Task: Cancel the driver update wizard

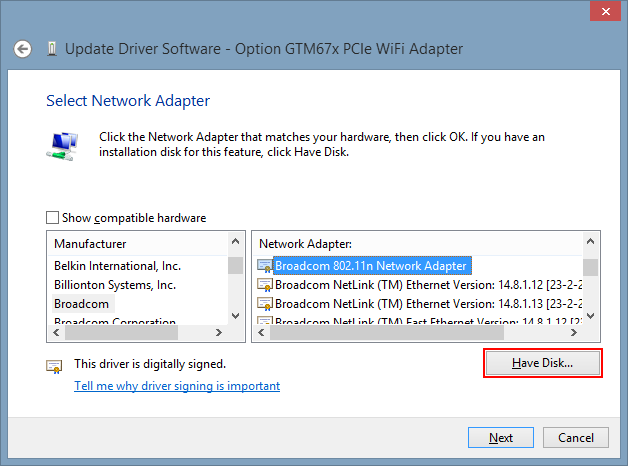Action: [576, 438]
